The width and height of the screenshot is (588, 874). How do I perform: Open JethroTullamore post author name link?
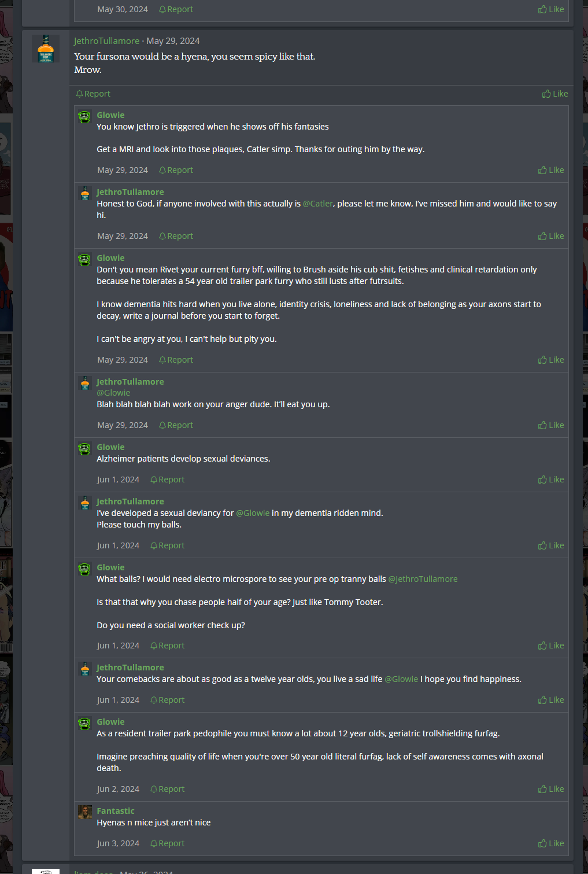click(107, 41)
